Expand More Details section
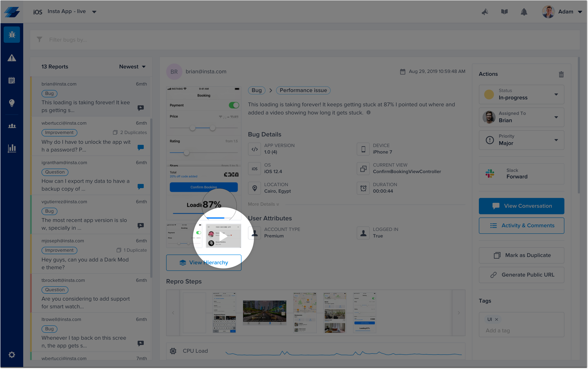 tap(263, 204)
